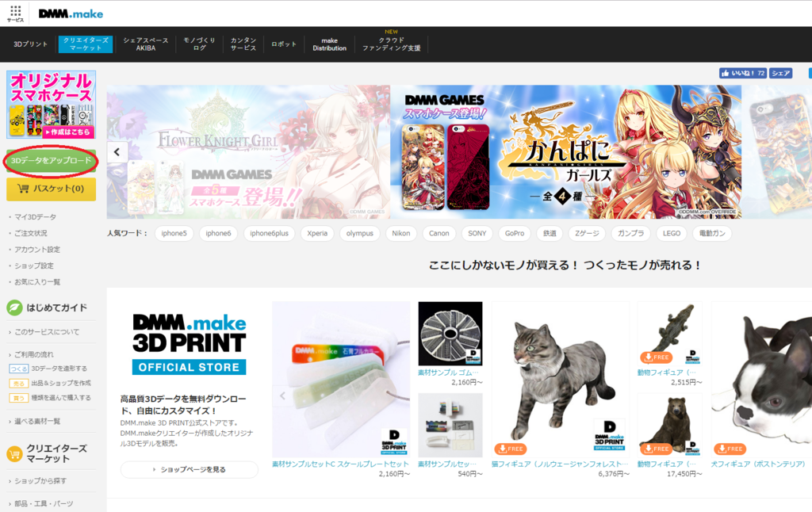Select the Zゲージ keyword tag

coord(588,234)
